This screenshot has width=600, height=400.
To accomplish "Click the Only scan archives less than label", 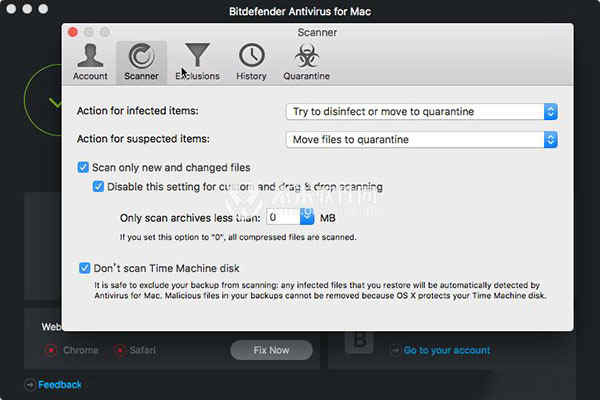I will [190, 218].
